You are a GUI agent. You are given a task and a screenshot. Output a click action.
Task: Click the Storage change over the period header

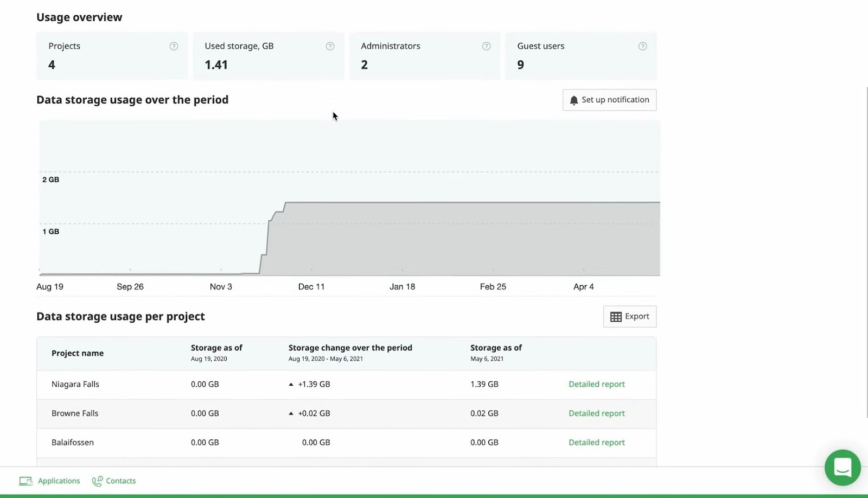pyautogui.click(x=350, y=348)
